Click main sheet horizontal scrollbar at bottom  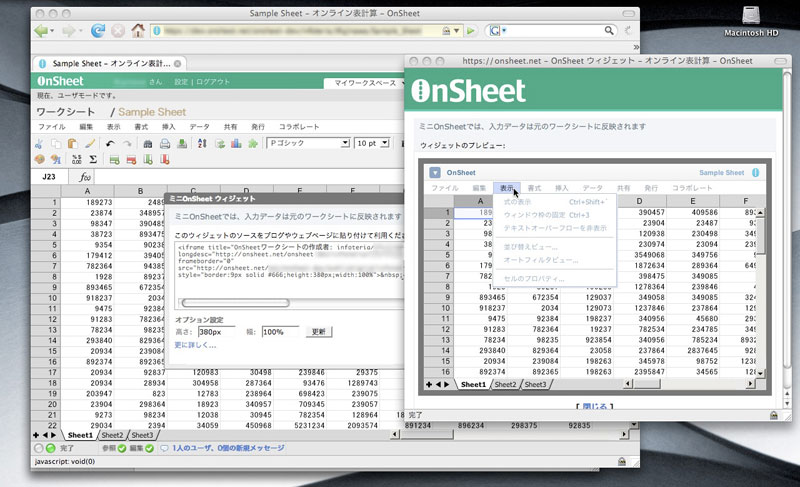[426, 434]
